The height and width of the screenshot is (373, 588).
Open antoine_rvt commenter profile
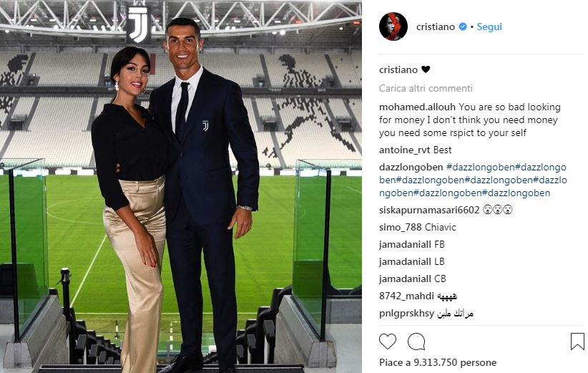[405, 150]
